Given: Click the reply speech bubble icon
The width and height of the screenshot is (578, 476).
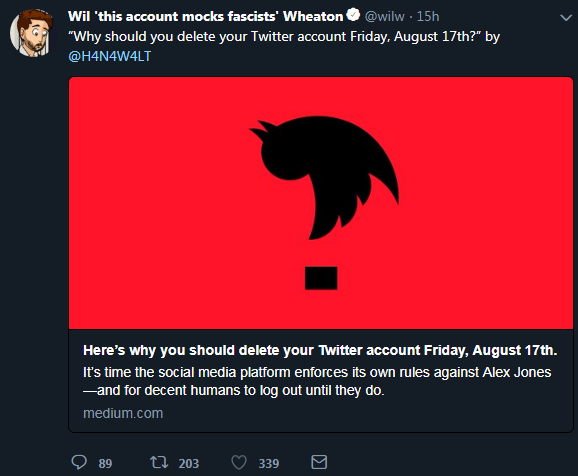Looking at the screenshot, I should pyautogui.click(x=79, y=462).
